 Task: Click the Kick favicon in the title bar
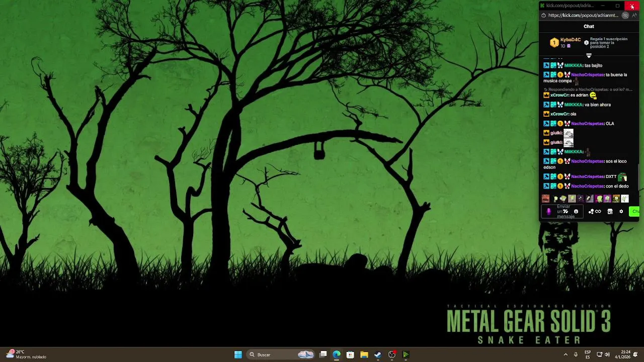pos(542,6)
